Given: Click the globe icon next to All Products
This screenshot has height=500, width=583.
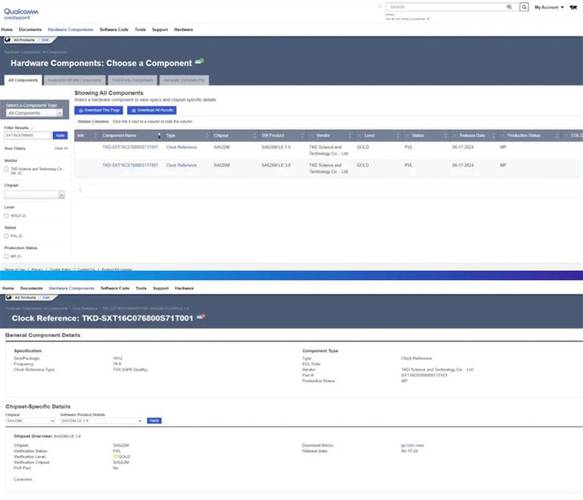Looking at the screenshot, I should (7, 39).
